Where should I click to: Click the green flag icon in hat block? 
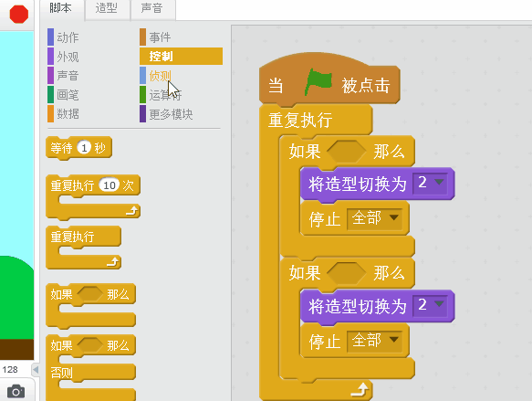tap(318, 82)
